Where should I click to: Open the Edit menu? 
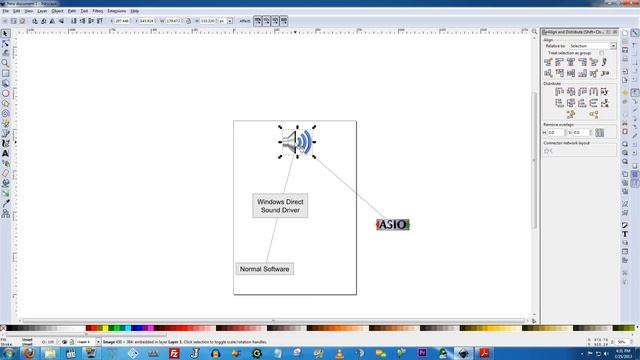(16, 11)
